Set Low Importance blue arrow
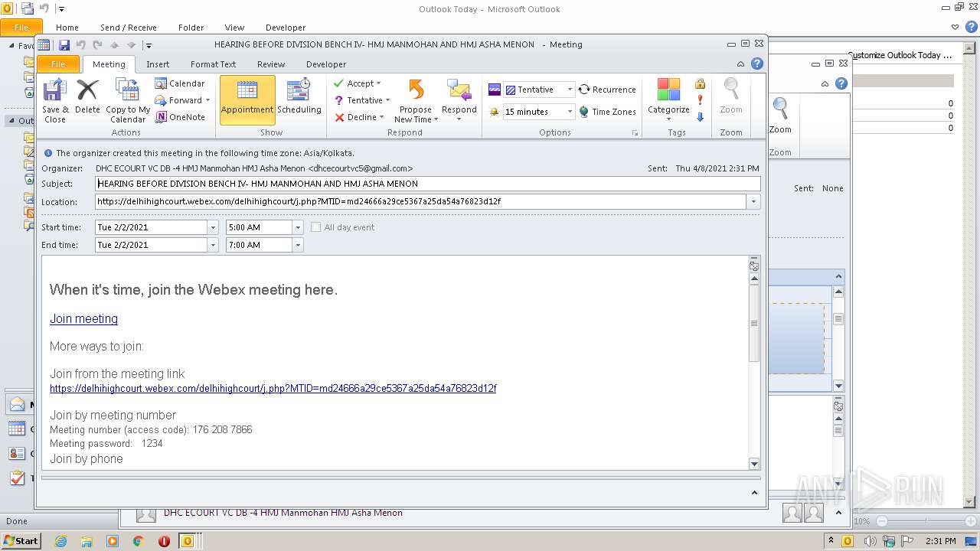 pos(700,117)
